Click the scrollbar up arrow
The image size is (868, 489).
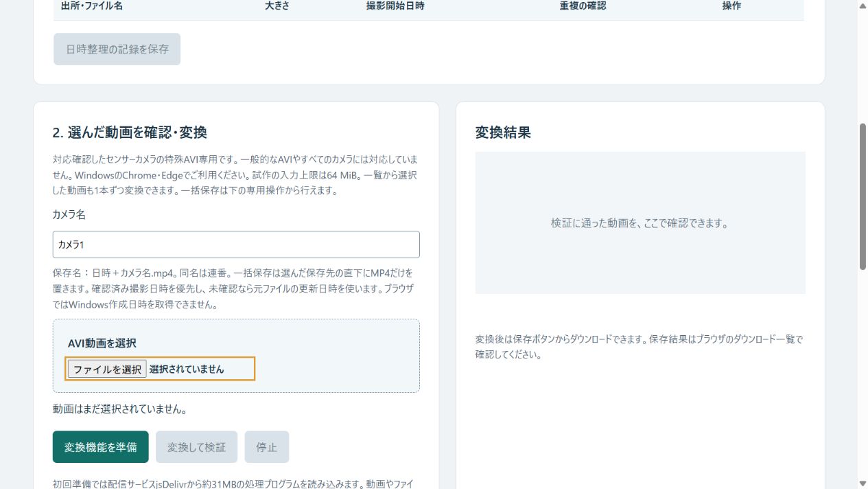tap(863, 5)
